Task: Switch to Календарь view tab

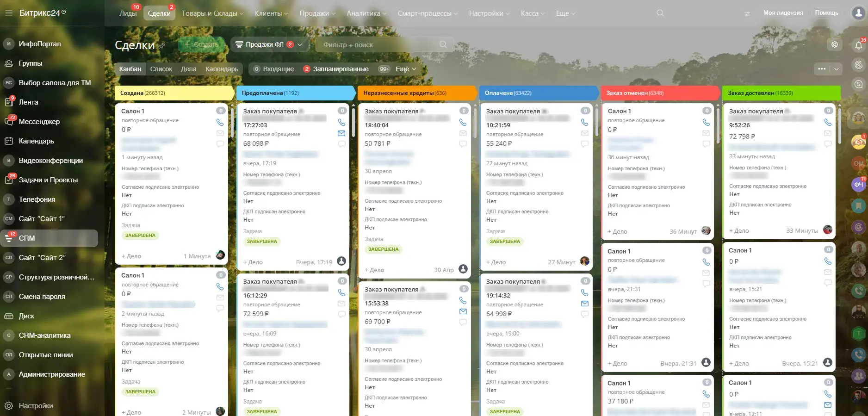Action: tap(222, 69)
